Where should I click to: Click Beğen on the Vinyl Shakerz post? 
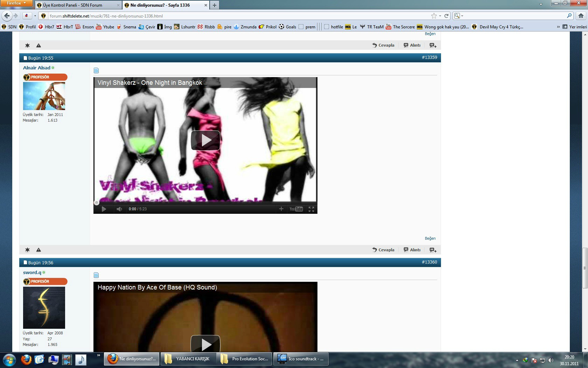430,238
